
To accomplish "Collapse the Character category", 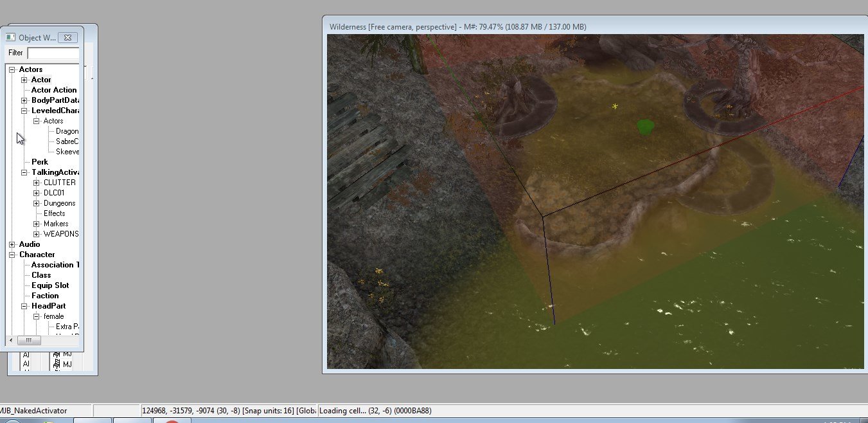I will pyautogui.click(x=12, y=255).
